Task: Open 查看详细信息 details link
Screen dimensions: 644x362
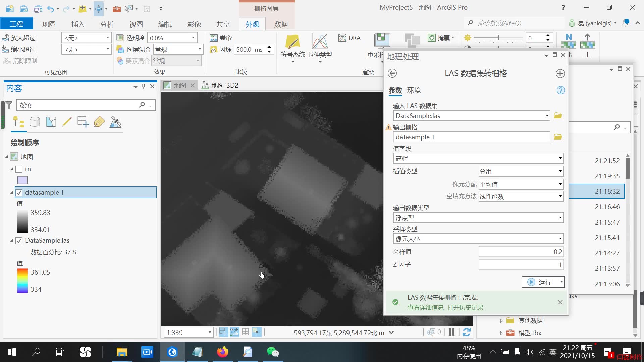Action: pyautogui.click(x=425, y=307)
